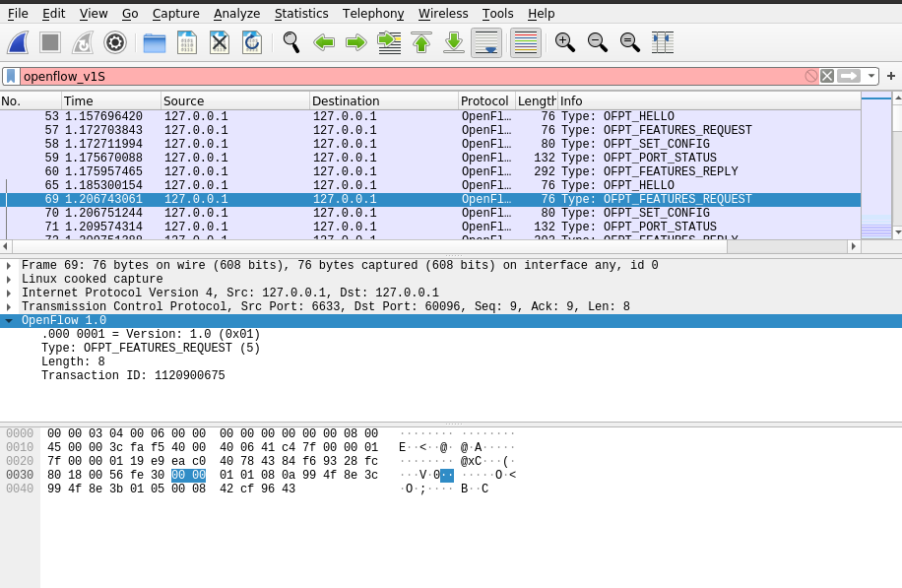Expand the Frame 69 details
This screenshot has width=902, height=588.
(x=9, y=265)
